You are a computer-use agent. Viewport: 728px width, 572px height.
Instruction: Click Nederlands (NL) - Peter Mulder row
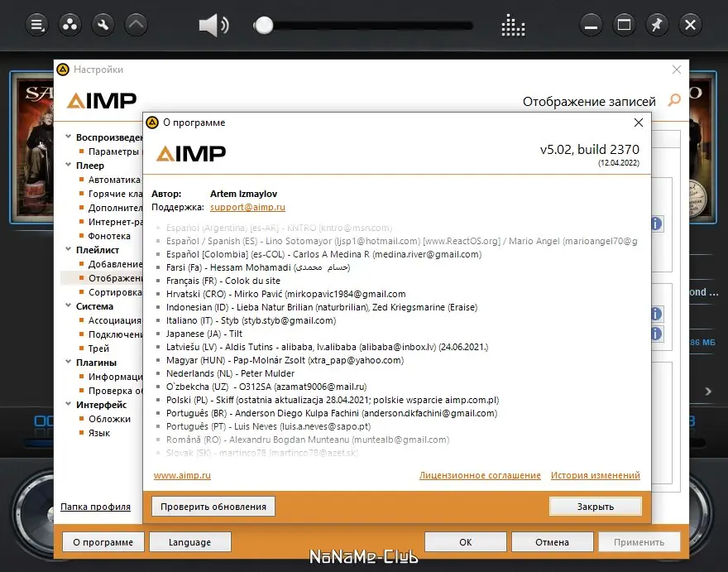click(x=230, y=373)
